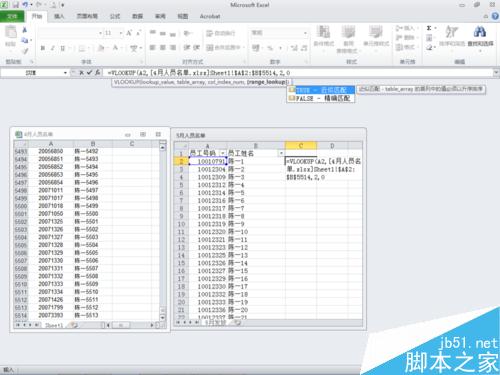Select TRUE approximate match autocomplete option

pyautogui.click(x=321, y=90)
